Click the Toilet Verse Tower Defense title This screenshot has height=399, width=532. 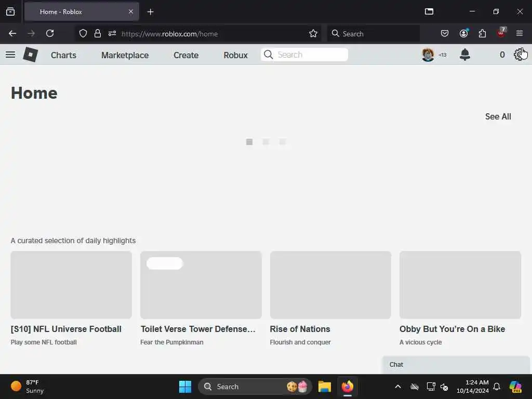[x=198, y=329]
